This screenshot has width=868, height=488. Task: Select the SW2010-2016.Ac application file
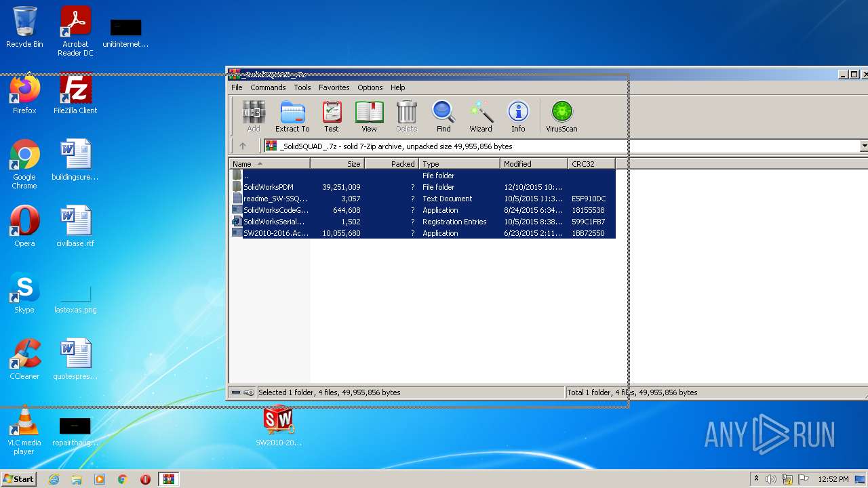[x=423, y=233]
